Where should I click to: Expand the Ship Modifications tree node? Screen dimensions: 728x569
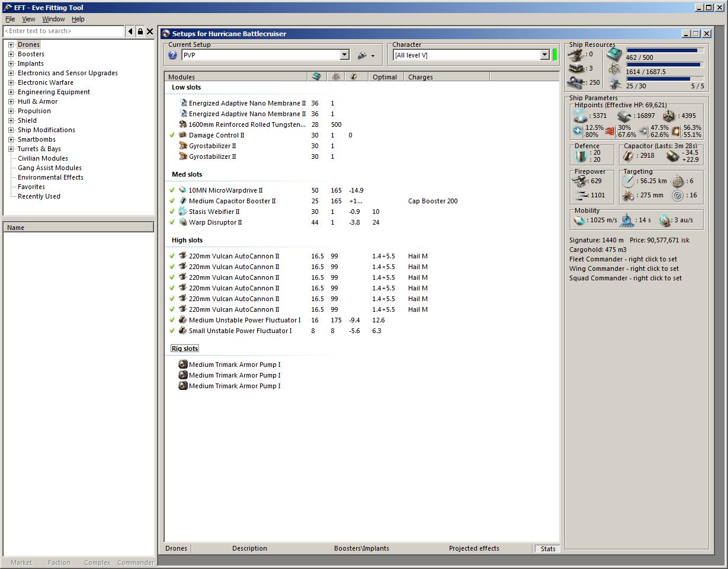tap(11, 130)
